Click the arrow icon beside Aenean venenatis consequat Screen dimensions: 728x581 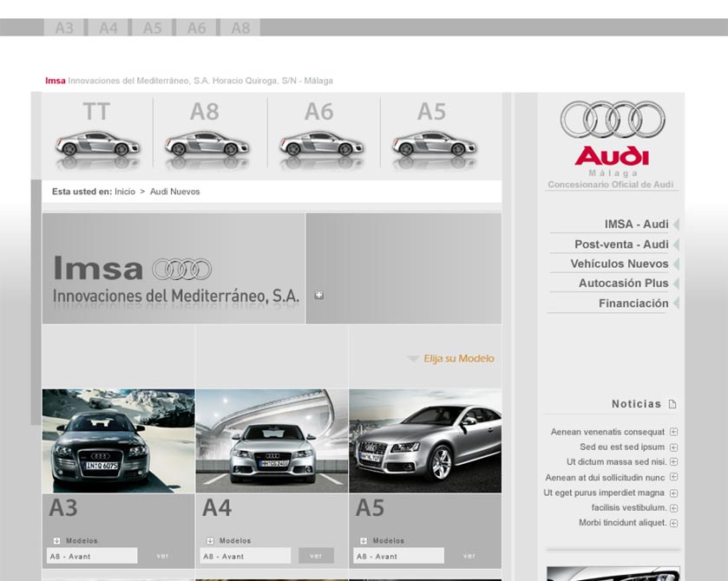tap(673, 432)
